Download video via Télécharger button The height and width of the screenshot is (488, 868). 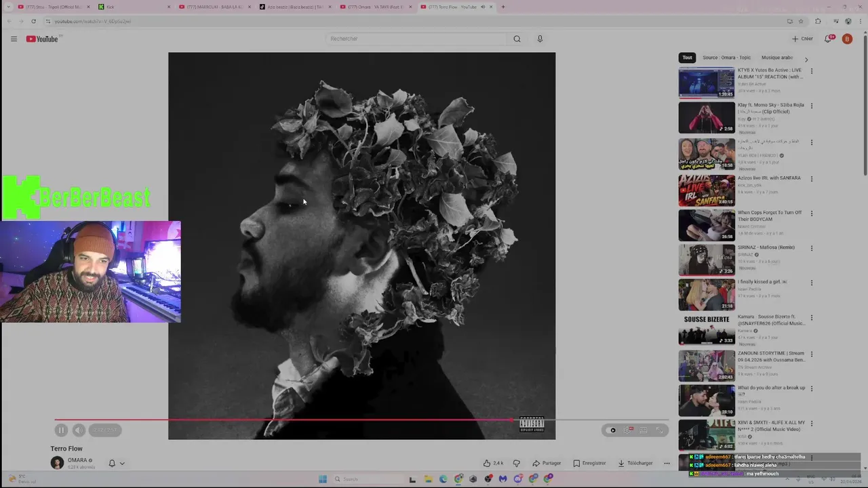(x=635, y=463)
